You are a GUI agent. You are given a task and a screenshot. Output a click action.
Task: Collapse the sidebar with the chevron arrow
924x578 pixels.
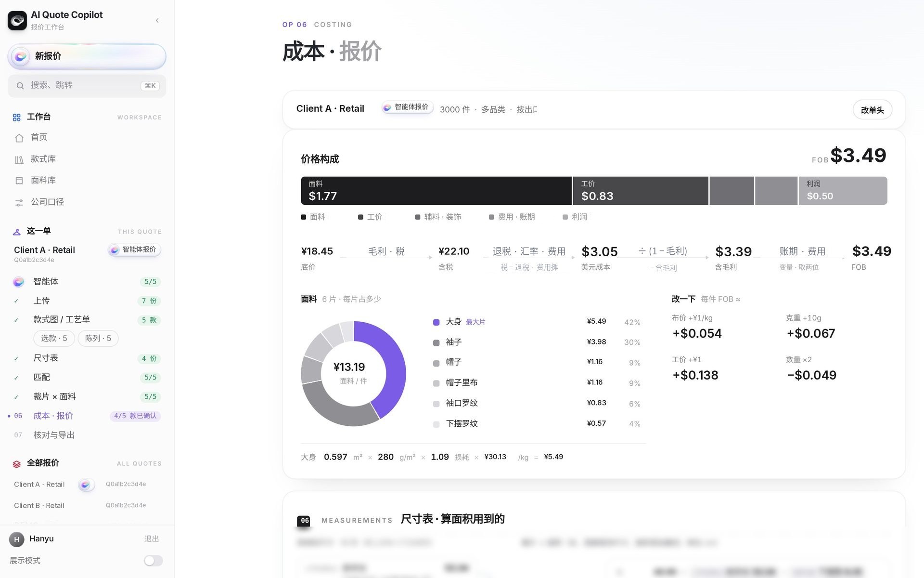pyautogui.click(x=157, y=20)
